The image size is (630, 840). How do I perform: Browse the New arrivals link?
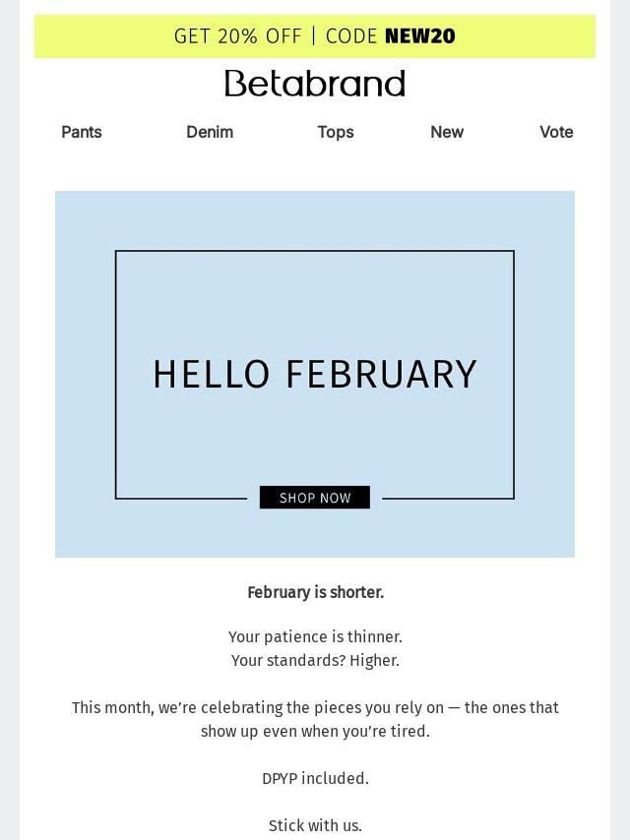pyautogui.click(x=447, y=132)
